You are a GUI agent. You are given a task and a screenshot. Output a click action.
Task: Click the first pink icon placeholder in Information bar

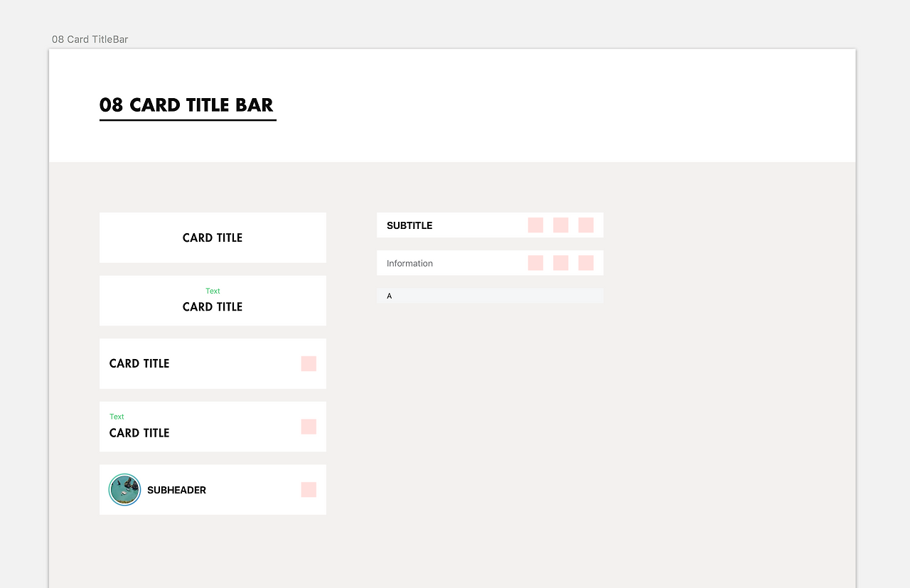coord(535,263)
